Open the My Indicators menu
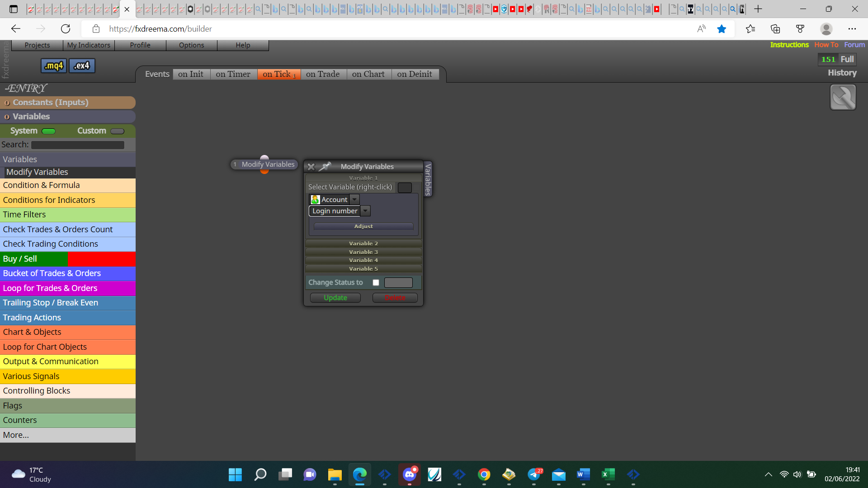The image size is (868, 488). point(89,45)
